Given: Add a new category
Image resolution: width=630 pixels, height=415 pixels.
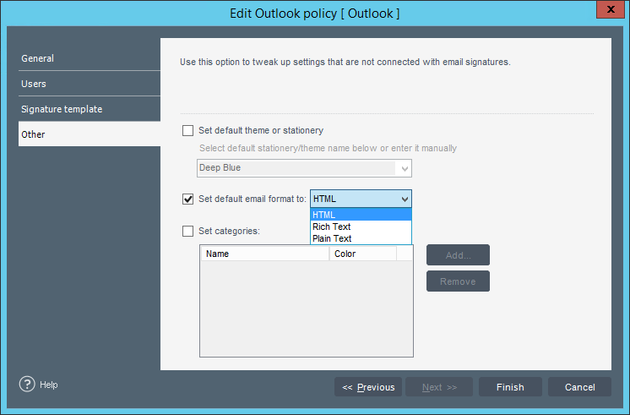Looking at the screenshot, I should click(458, 255).
